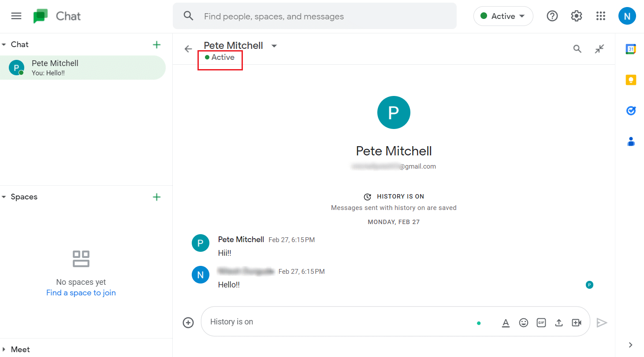644x357 pixels.
Task: Click the search magnifier in search bar
Action: 189,16
